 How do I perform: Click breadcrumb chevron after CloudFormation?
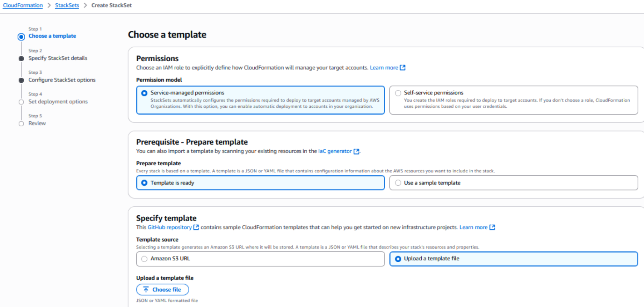(49, 5)
